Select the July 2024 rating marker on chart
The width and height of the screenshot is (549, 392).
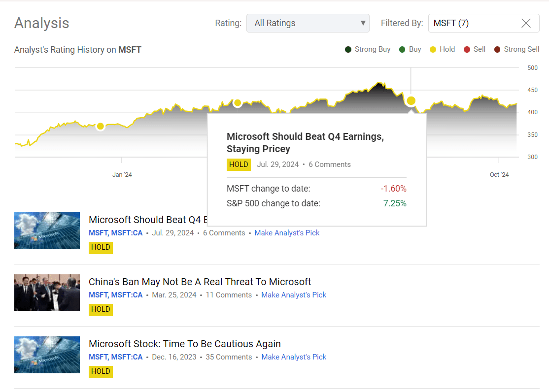click(411, 100)
